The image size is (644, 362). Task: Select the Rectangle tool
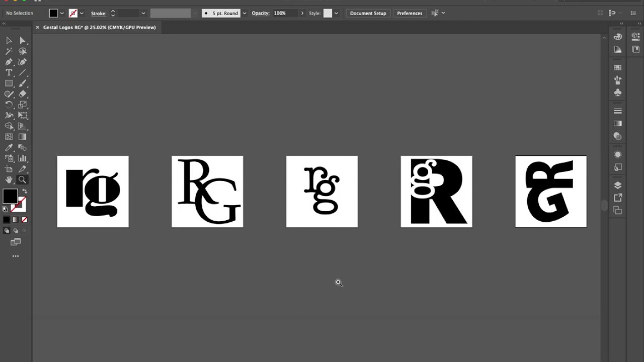point(9,83)
